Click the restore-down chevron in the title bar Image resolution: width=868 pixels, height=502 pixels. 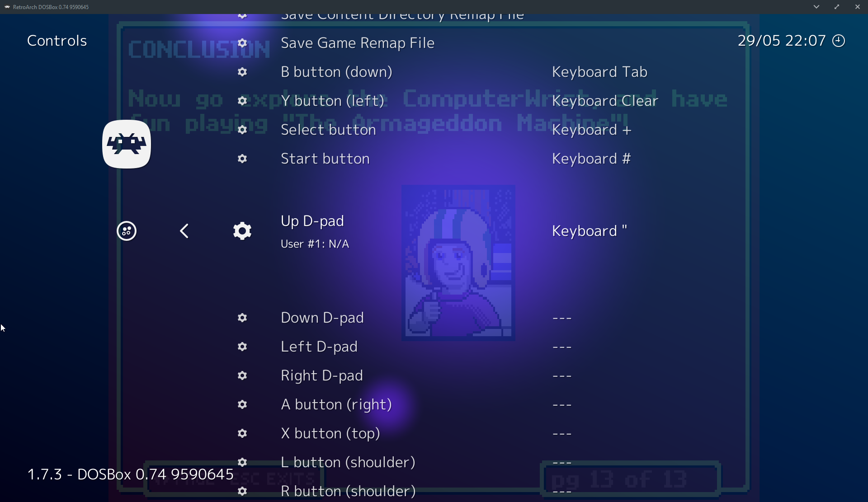pos(816,7)
